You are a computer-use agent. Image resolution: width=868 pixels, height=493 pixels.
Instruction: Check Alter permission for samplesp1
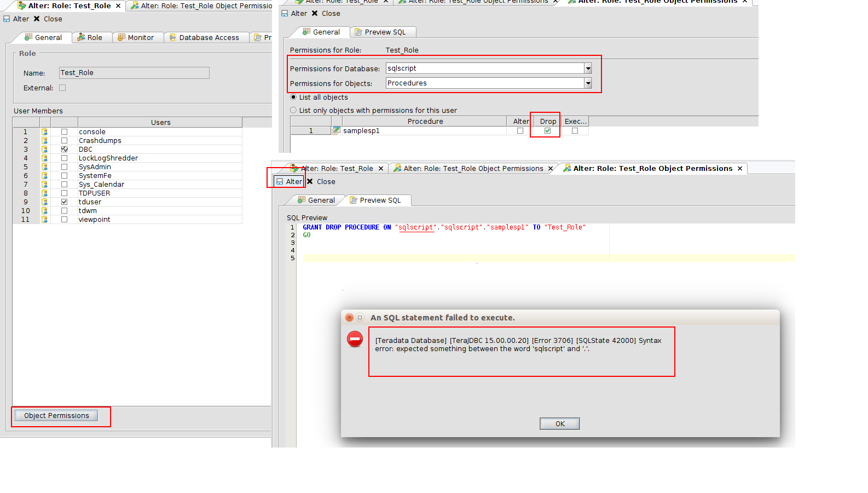pos(520,131)
